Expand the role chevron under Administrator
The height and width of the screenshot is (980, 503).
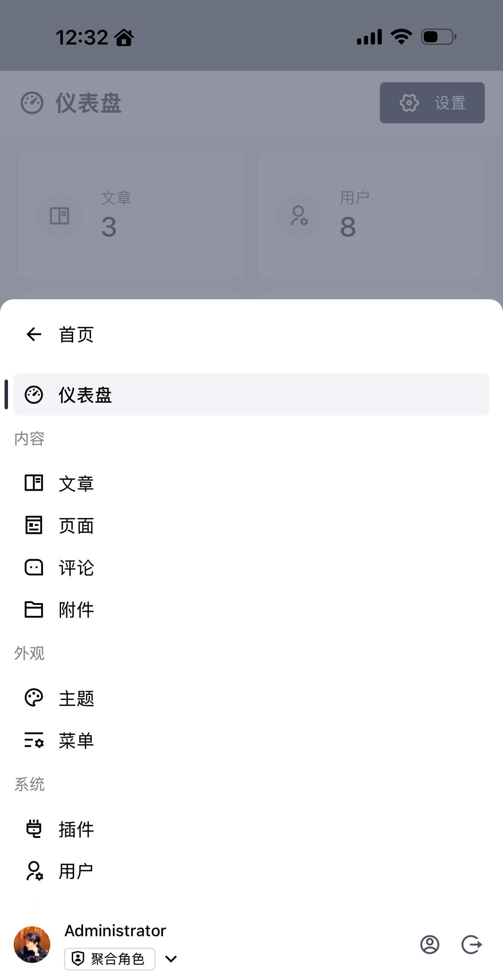pyautogui.click(x=171, y=959)
